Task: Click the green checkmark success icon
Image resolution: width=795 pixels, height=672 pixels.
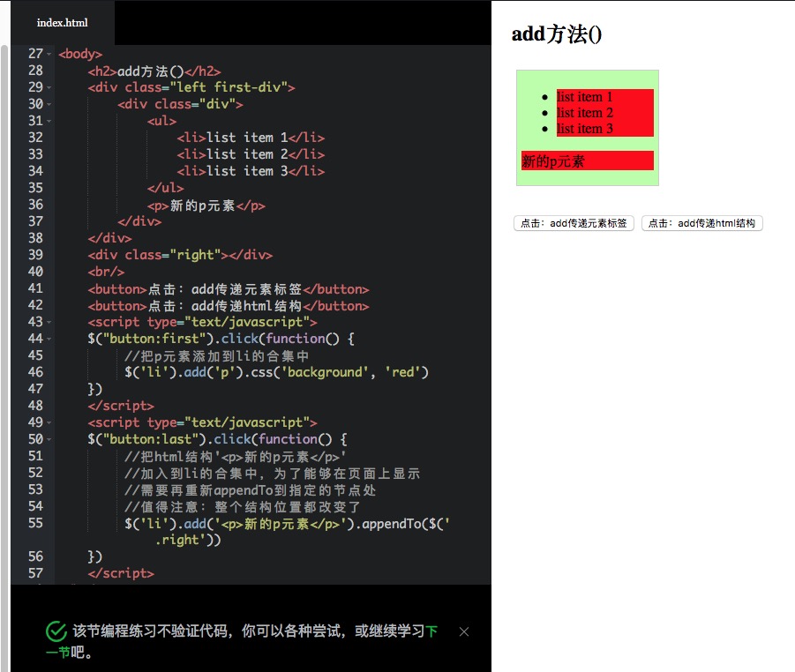Action: [56, 631]
